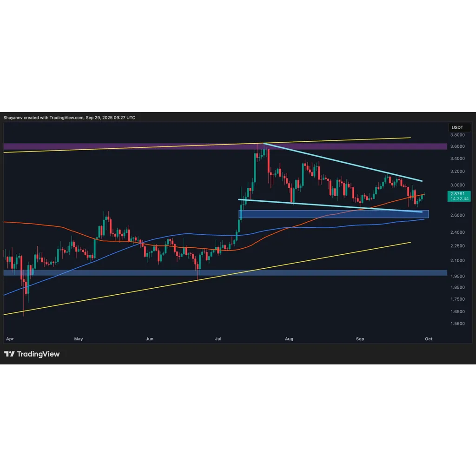This screenshot has height=476, width=476.
Task: Click the 3.4000 price axis label
Action: pos(457,159)
